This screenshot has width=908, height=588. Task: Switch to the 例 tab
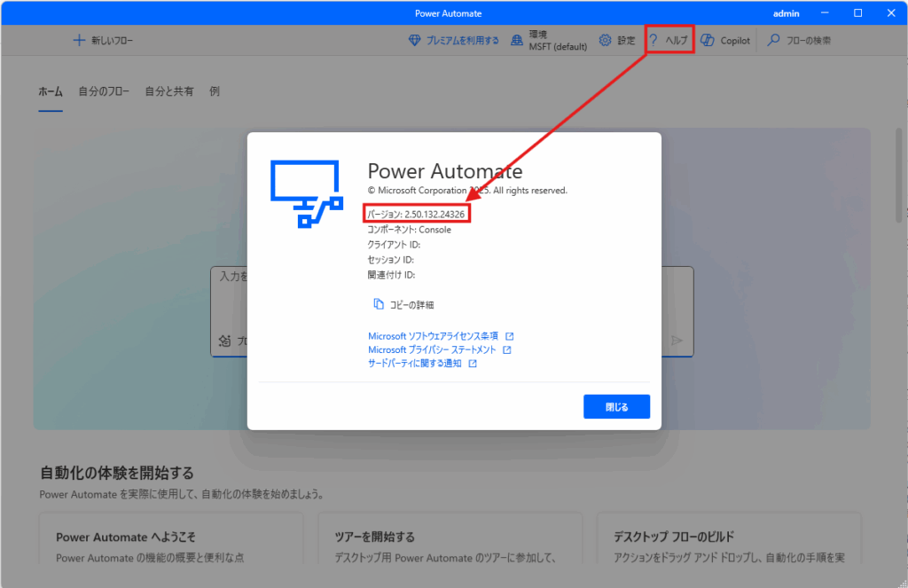(215, 91)
